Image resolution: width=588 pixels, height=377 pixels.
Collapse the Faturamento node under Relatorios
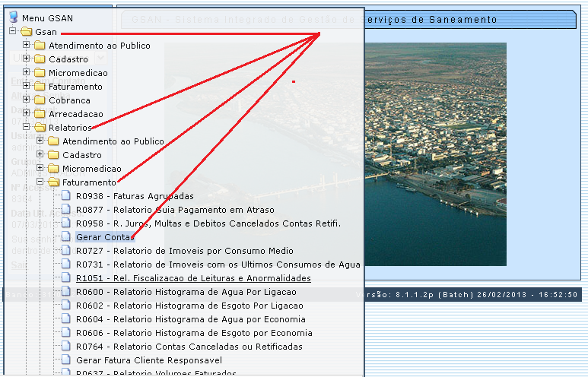coord(40,182)
